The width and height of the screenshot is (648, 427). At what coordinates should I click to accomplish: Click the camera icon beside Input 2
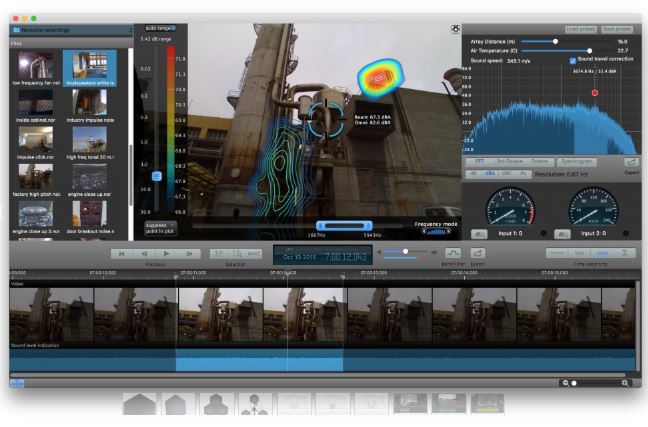coord(563,234)
